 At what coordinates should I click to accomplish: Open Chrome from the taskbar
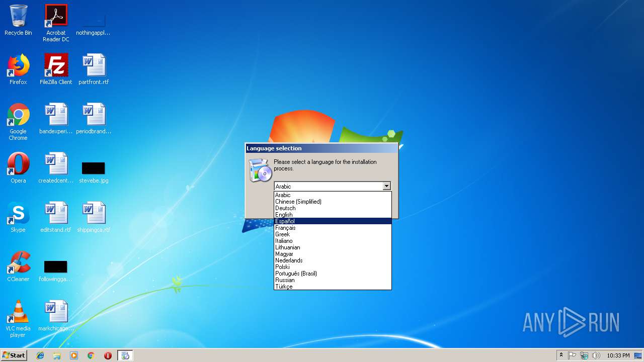pyautogui.click(x=91, y=355)
